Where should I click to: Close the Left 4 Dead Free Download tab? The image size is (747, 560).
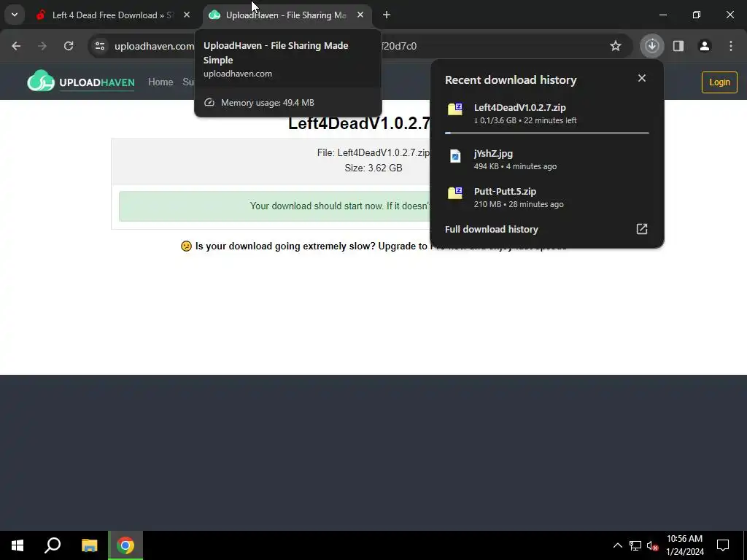coord(187,15)
